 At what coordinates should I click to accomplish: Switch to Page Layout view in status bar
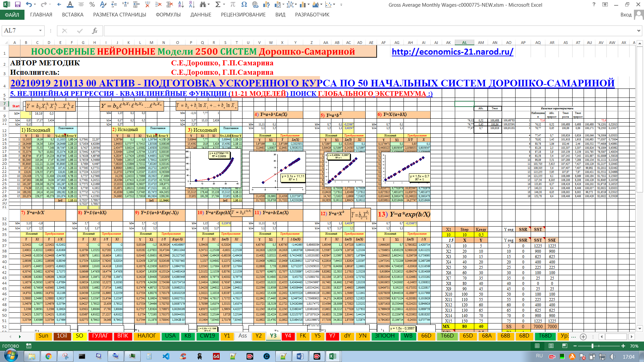551,346
